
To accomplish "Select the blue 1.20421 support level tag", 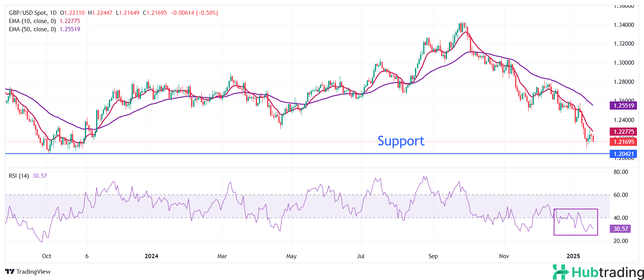I will coord(623,154).
